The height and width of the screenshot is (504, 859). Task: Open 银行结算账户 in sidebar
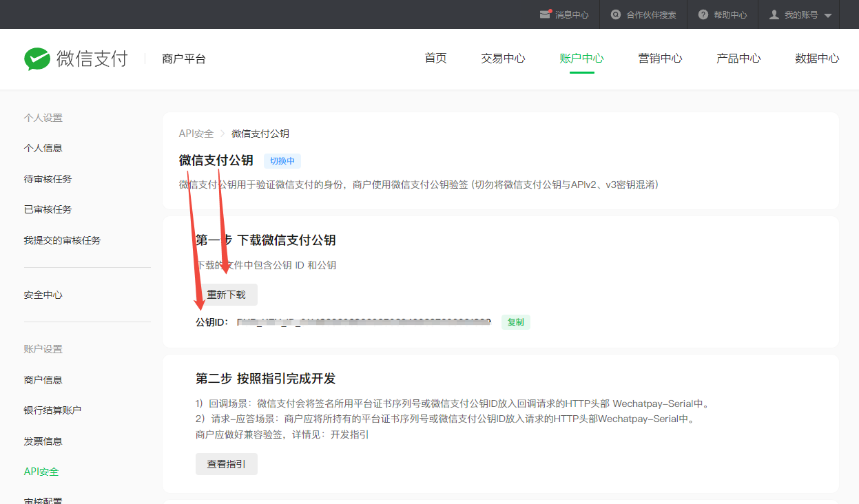pos(52,410)
